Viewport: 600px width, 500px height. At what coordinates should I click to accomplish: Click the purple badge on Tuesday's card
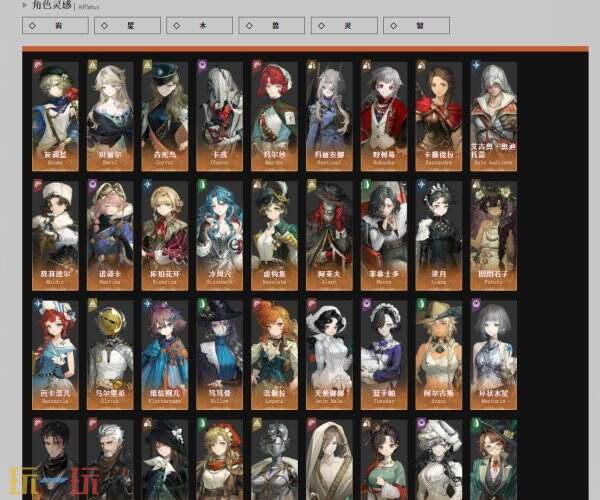click(366, 305)
